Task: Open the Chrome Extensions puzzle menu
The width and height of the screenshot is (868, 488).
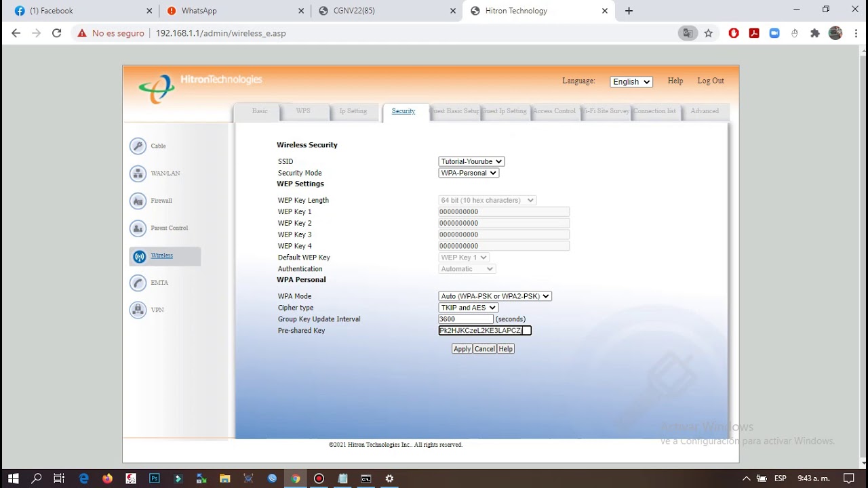Action: point(815,33)
